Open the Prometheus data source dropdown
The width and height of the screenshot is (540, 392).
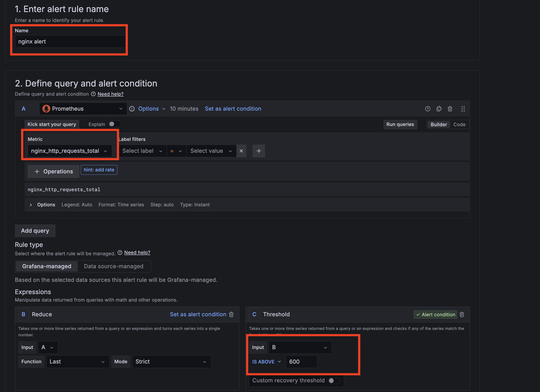click(x=83, y=109)
